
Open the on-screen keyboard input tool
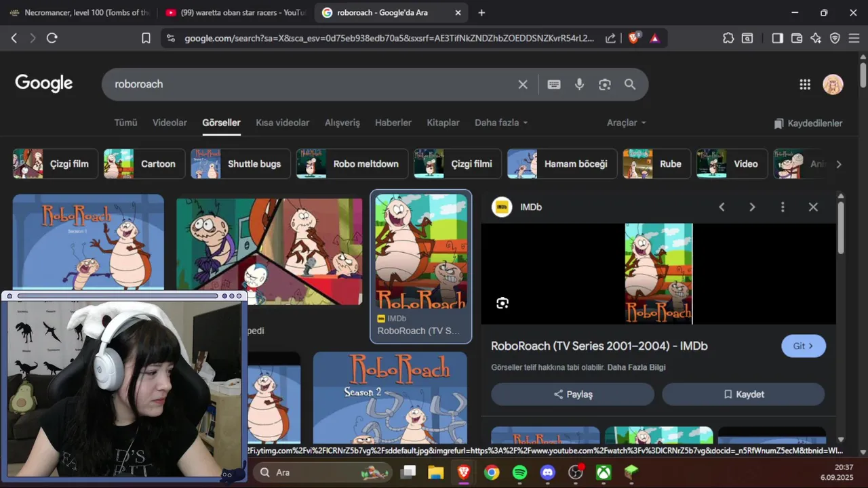(x=554, y=84)
